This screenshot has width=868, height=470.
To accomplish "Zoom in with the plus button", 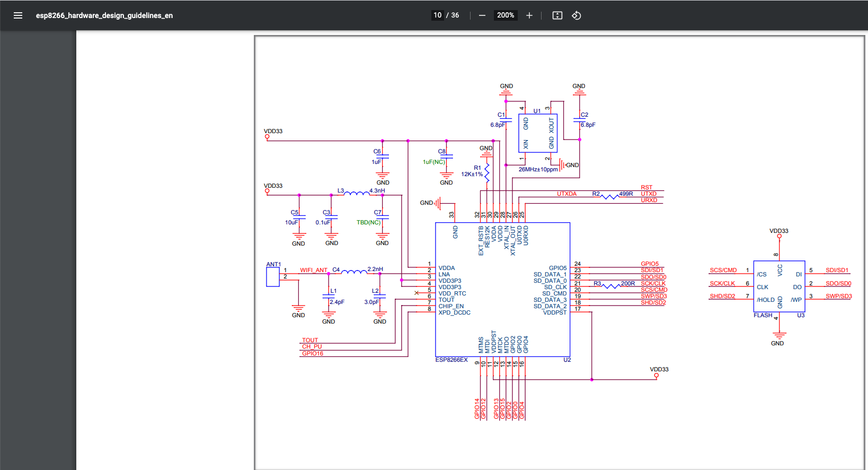I will click(529, 15).
